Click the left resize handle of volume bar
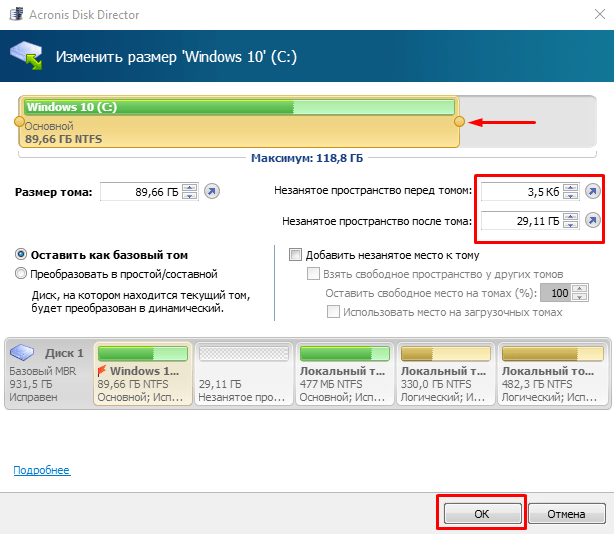This screenshot has height=534, width=614. [19, 121]
